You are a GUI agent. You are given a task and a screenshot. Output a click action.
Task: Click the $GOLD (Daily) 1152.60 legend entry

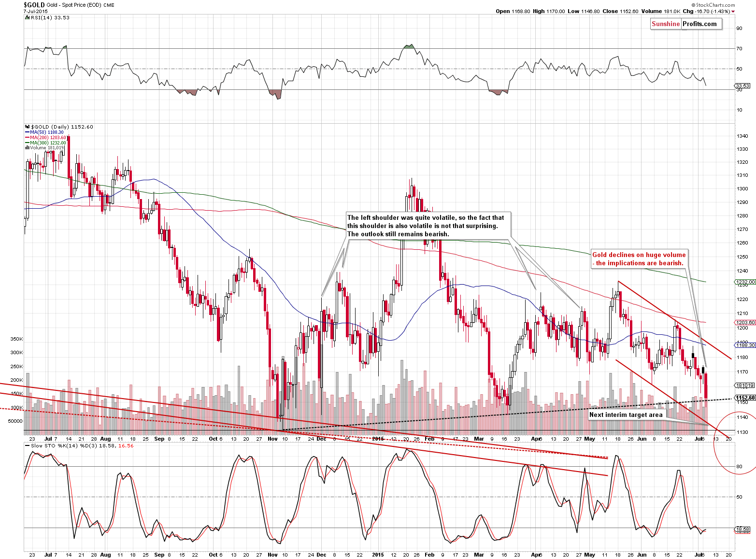coord(61,127)
